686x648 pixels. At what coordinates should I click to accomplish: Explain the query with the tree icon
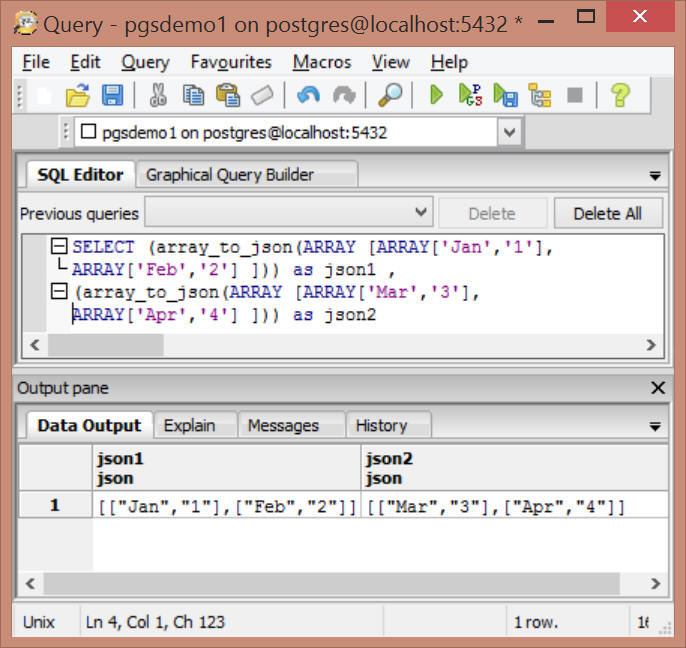point(540,95)
